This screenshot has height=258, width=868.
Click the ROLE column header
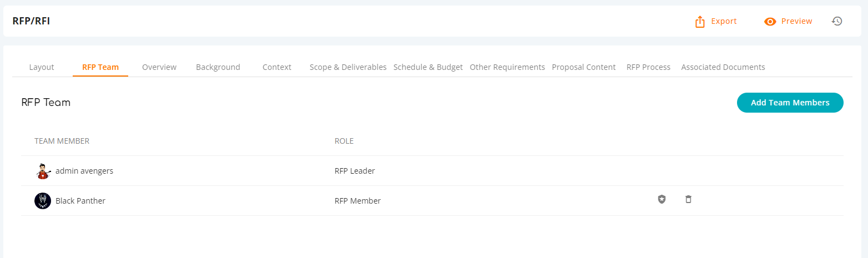click(x=344, y=141)
